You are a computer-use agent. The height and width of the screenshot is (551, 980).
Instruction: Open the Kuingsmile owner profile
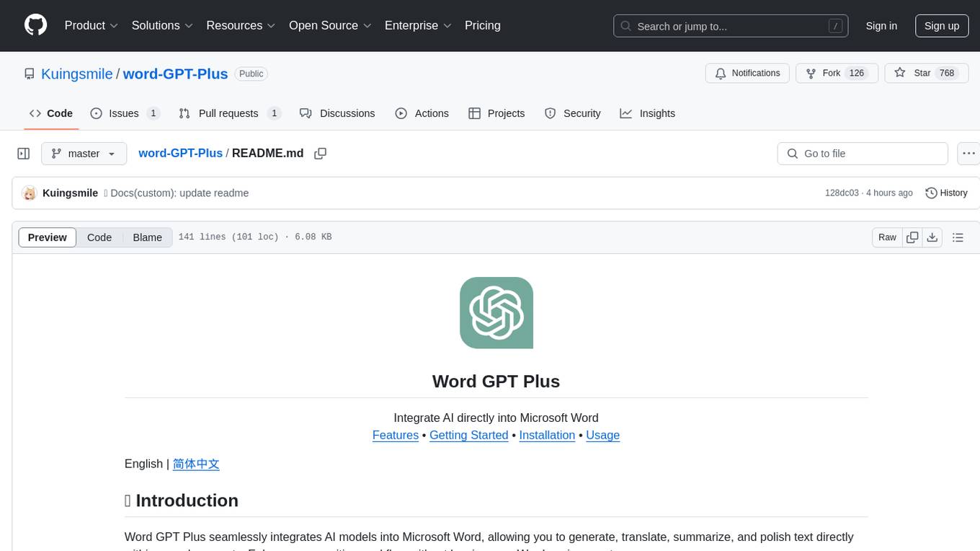[77, 74]
